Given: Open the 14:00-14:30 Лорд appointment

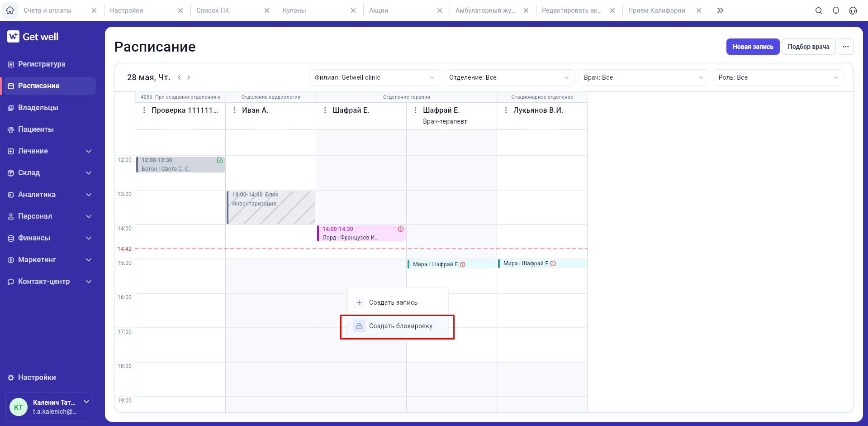Looking at the screenshot, I should click(x=361, y=233).
